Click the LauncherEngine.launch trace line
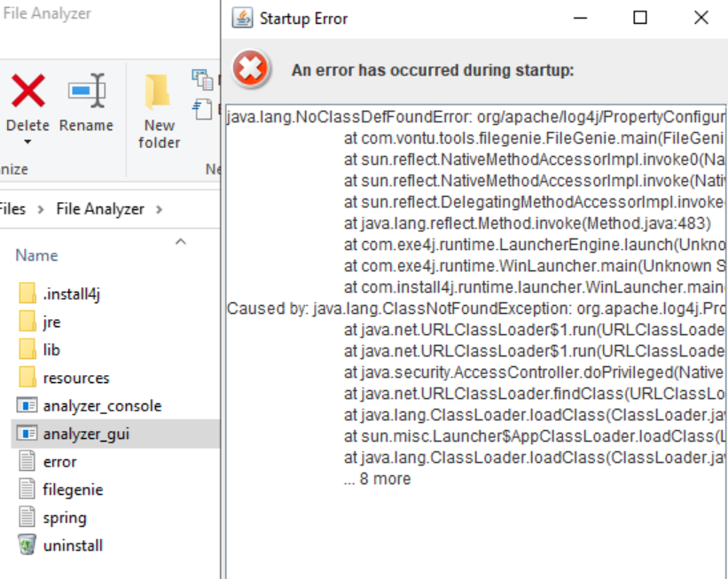 [535, 245]
